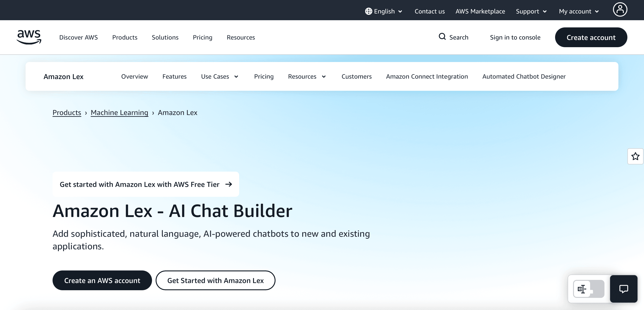Click the account avatar icon top right
Screen dimensions: 644x310
tap(620, 9)
